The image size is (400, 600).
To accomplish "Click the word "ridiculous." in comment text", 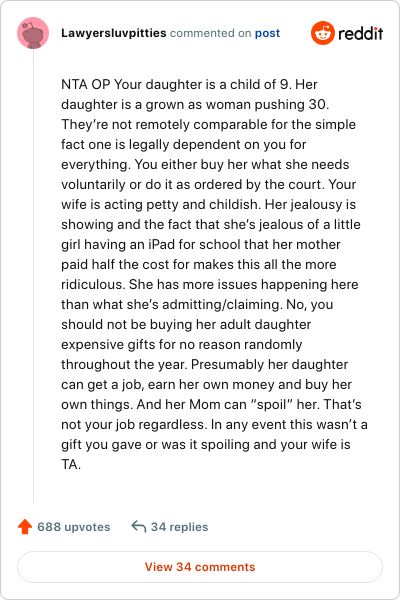I will pos(93,284).
